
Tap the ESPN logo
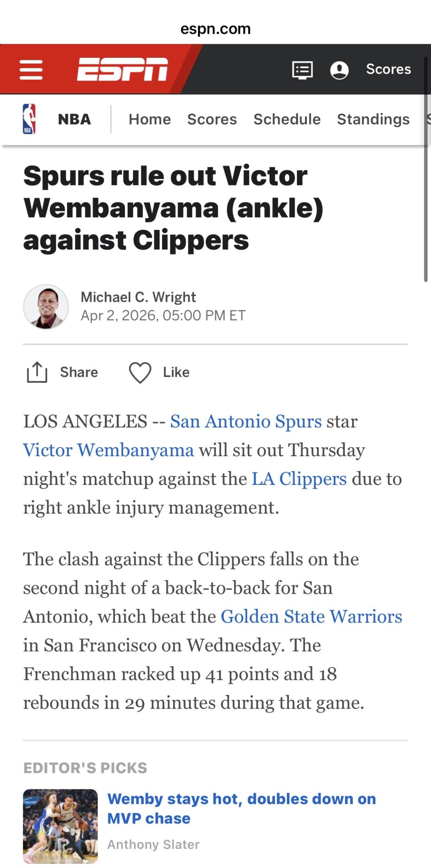point(123,69)
